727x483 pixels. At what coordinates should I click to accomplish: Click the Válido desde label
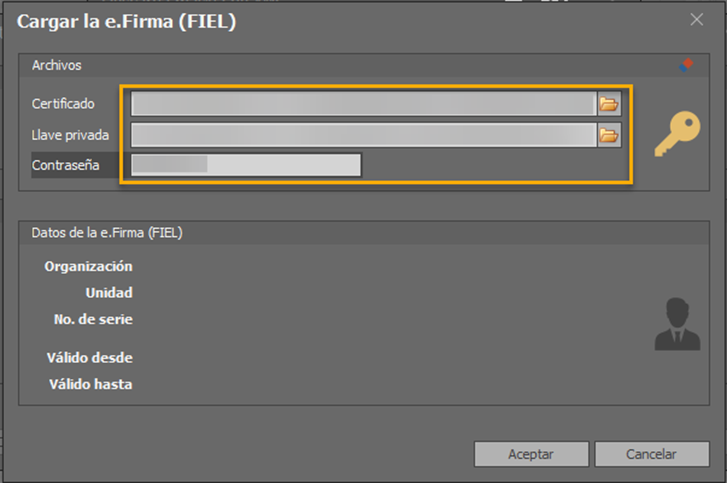(x=90, y=357)
